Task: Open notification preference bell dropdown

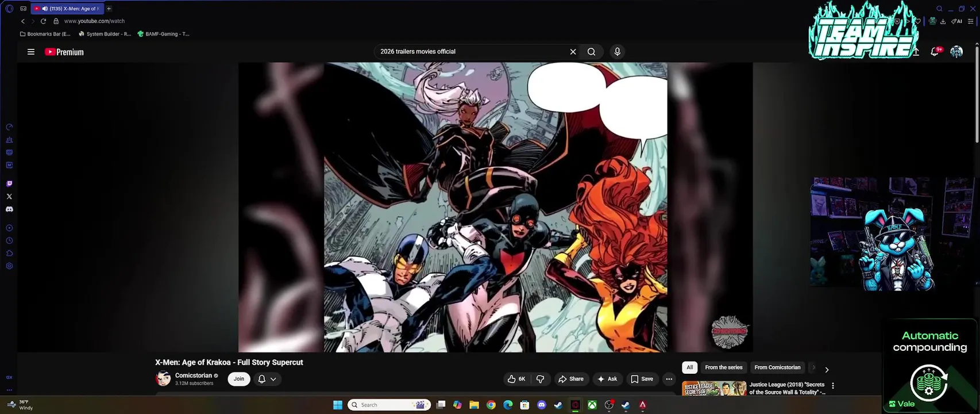Action: tap(267, 379)
